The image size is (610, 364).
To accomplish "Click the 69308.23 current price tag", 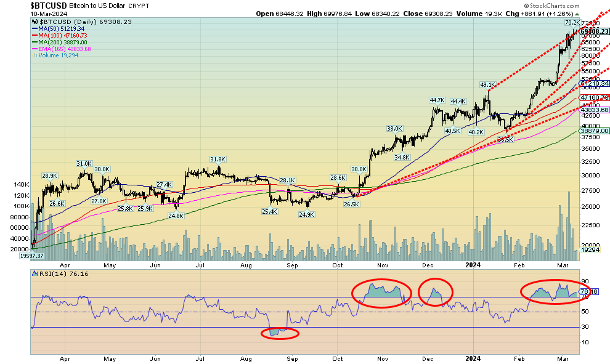I will [x=594, y=31].
